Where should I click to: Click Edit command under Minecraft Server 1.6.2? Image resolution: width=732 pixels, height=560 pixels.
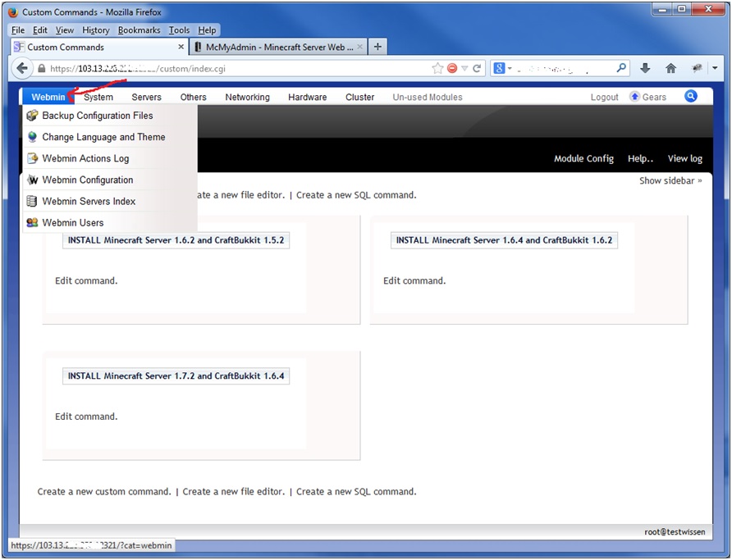click(86, 280)
